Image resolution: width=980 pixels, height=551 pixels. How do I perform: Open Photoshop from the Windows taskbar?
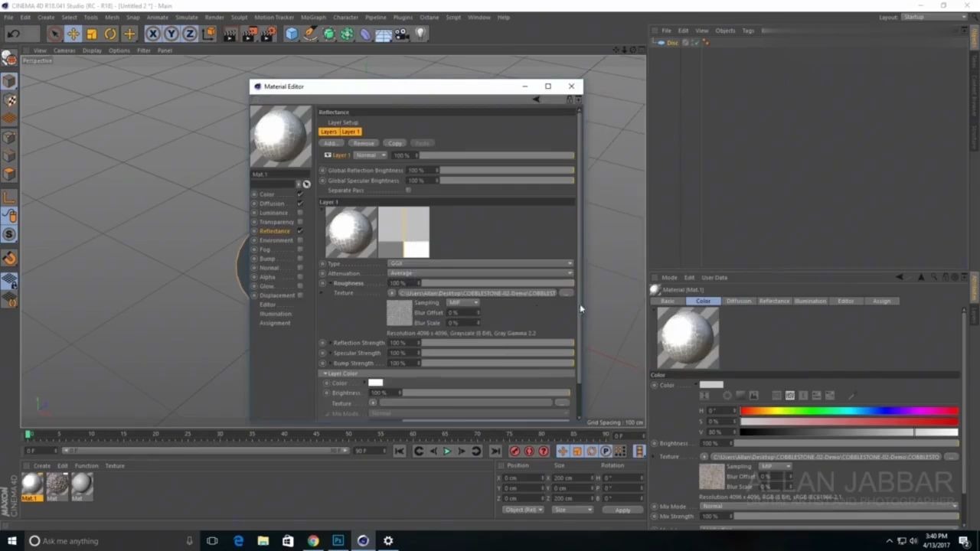coord(338,541)
